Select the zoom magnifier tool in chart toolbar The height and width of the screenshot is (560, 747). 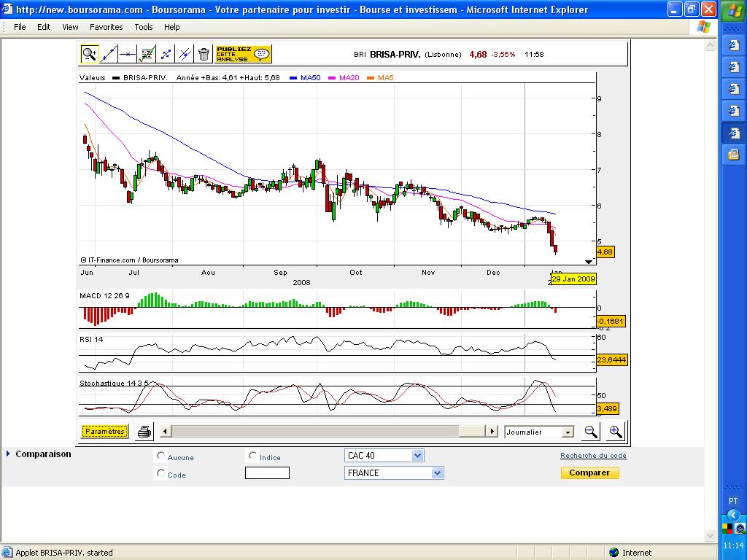(89, 54)
